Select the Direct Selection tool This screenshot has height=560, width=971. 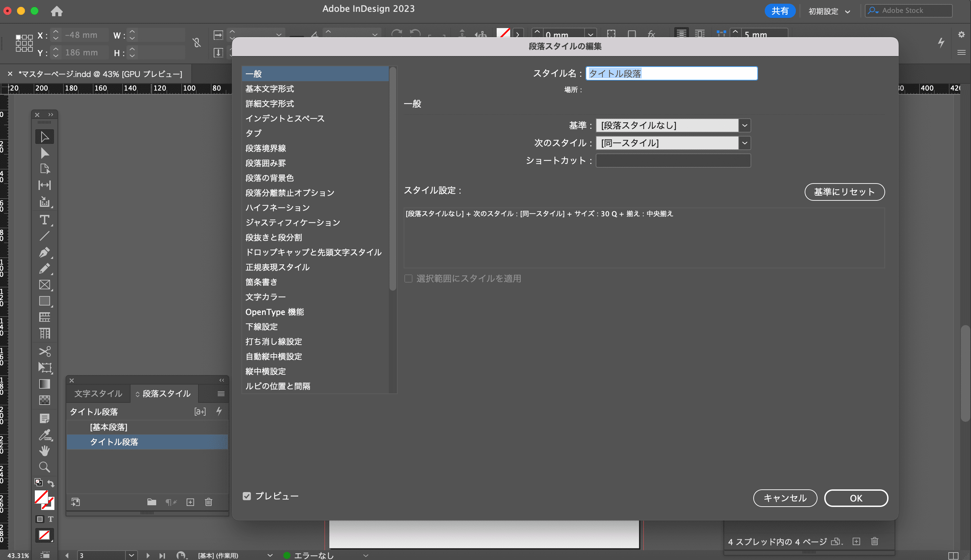[45, 153]
